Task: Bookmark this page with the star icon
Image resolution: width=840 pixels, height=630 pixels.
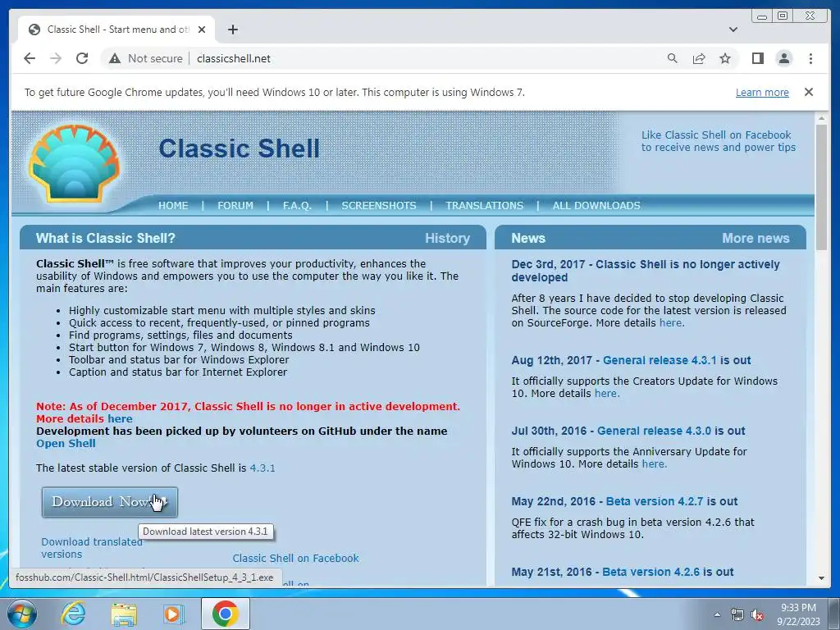Action: (725, 58)
